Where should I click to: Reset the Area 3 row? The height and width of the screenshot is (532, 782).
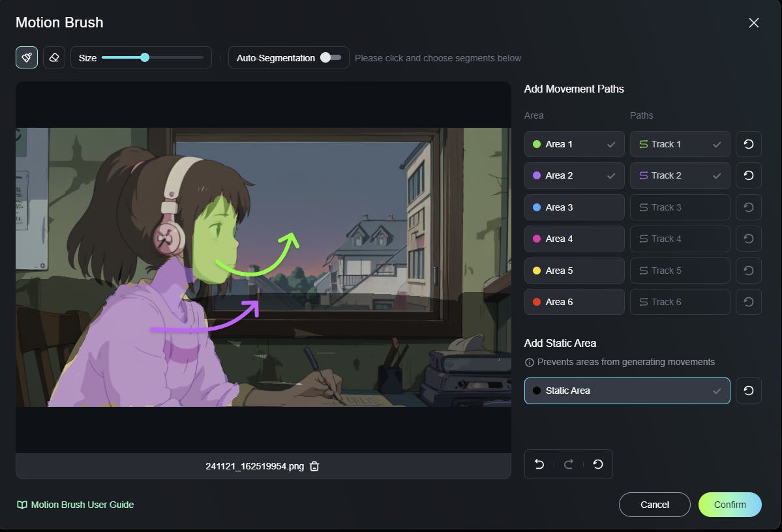pos(749,207)
